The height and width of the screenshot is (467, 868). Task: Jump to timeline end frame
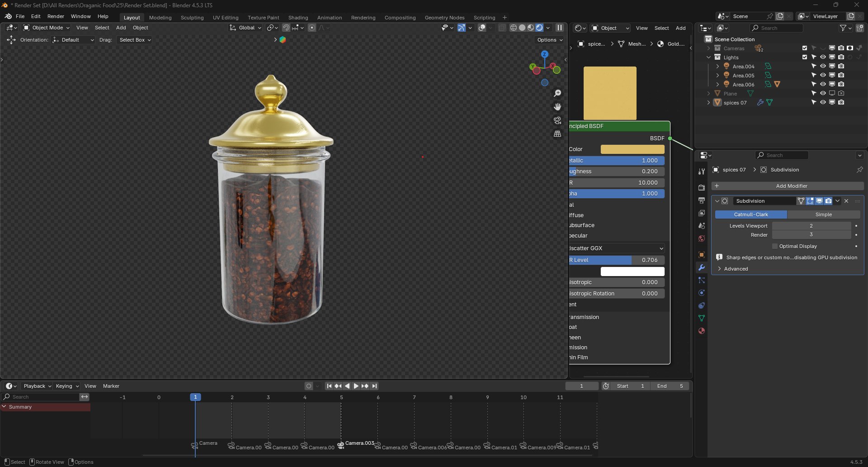pos(374,386)
